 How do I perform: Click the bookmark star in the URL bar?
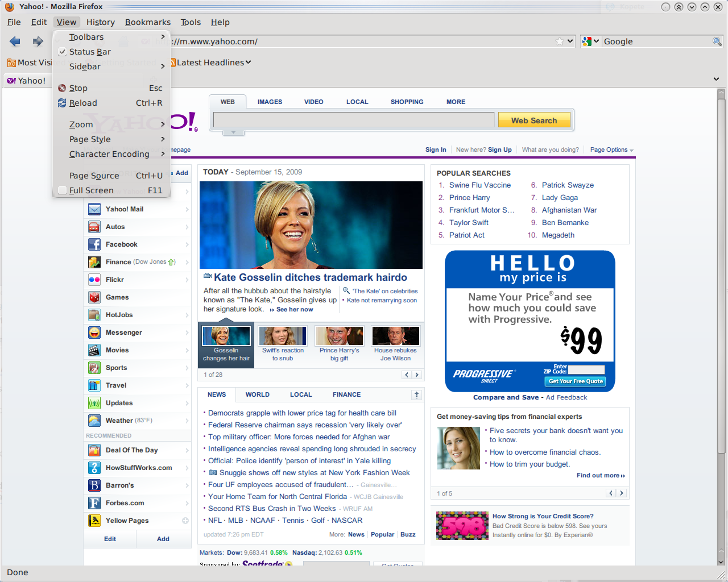click(x=560, y=41)
